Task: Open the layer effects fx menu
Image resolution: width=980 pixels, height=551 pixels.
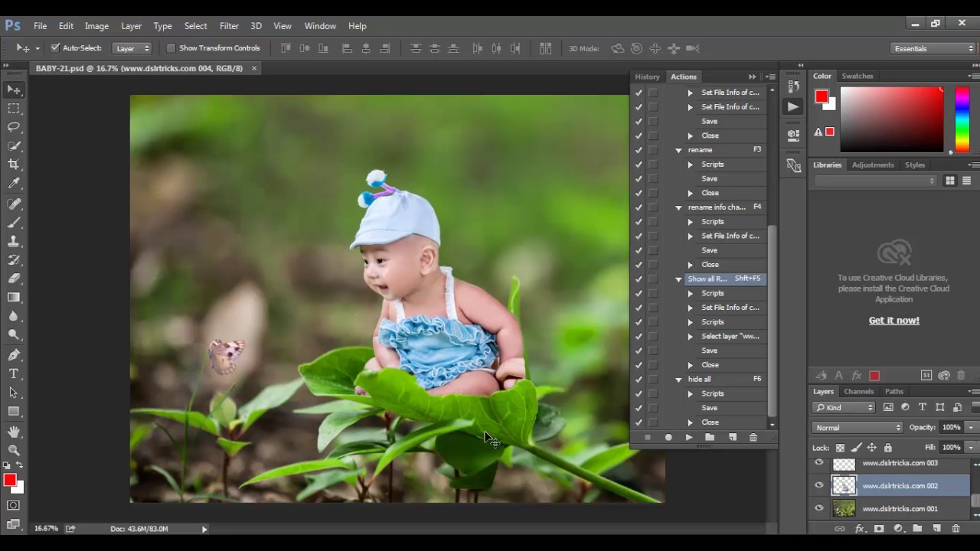Action: tap(860, 529)
